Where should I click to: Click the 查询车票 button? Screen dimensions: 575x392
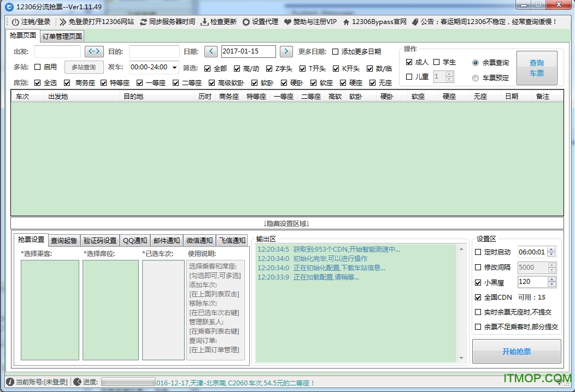point(537,68)
